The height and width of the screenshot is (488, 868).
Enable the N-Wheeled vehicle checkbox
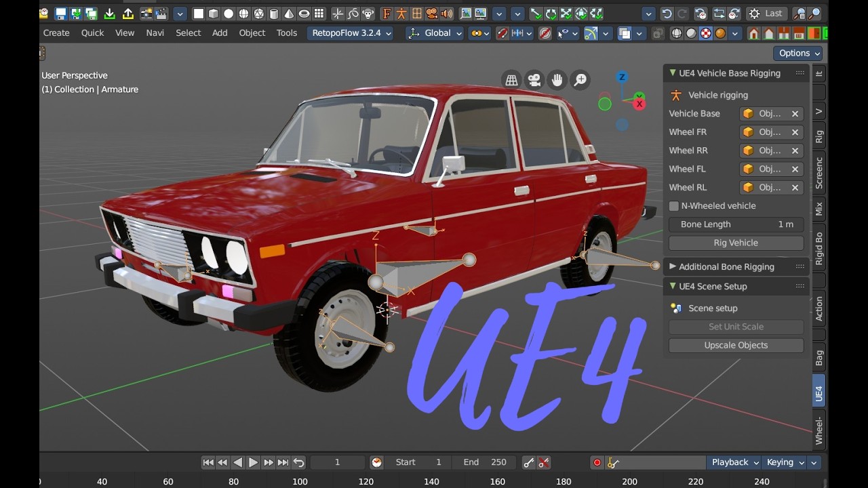pyautogui.click(x=674, y=206)
